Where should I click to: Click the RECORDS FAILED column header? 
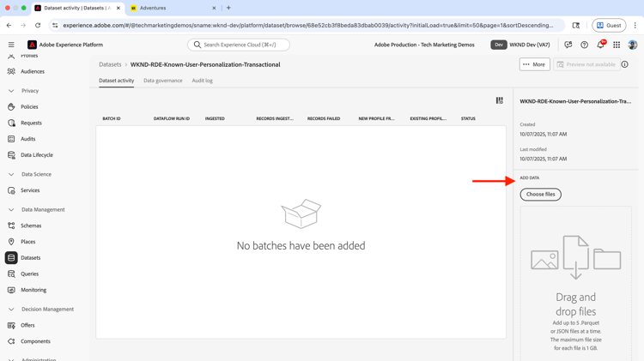coord(324,118)
